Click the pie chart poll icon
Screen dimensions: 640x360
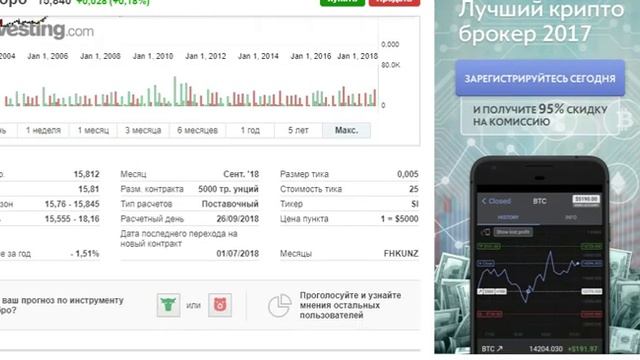tap(280, 305)
